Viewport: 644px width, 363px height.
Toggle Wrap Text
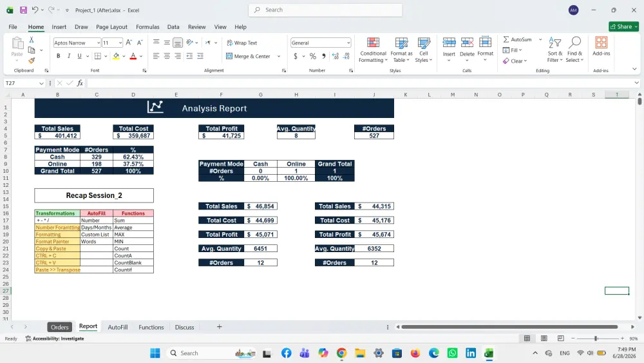[242, 43]
